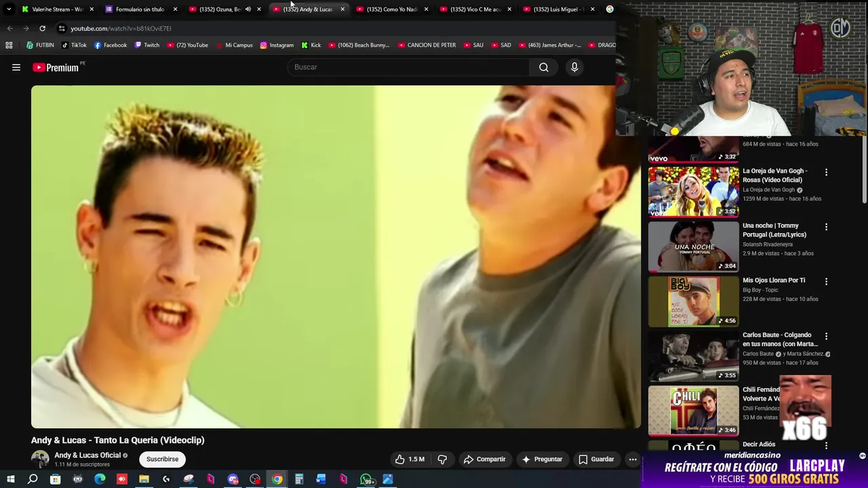Image resolution: width=868 pixels, height=488 pixels.
Task: Open Mi Campus bookmark
Action: point(234,45)
